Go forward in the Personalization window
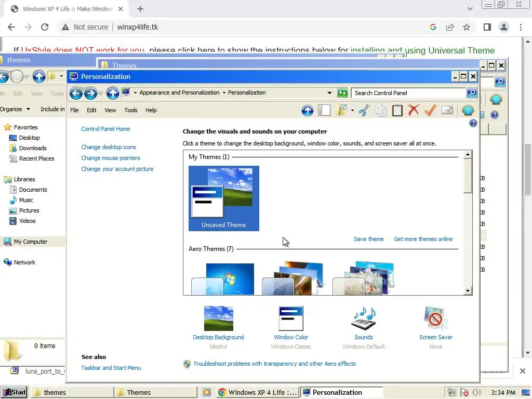This screenshot has height=399, width=532. 90,93
